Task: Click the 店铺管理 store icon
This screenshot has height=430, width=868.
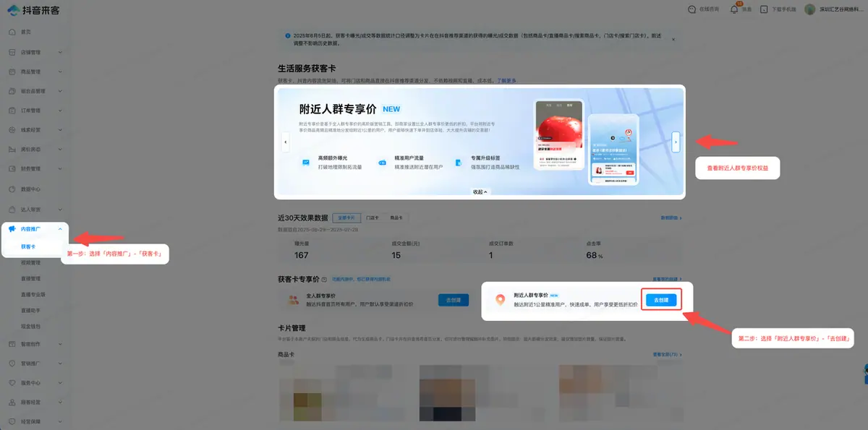Action: tap(12, 52)
